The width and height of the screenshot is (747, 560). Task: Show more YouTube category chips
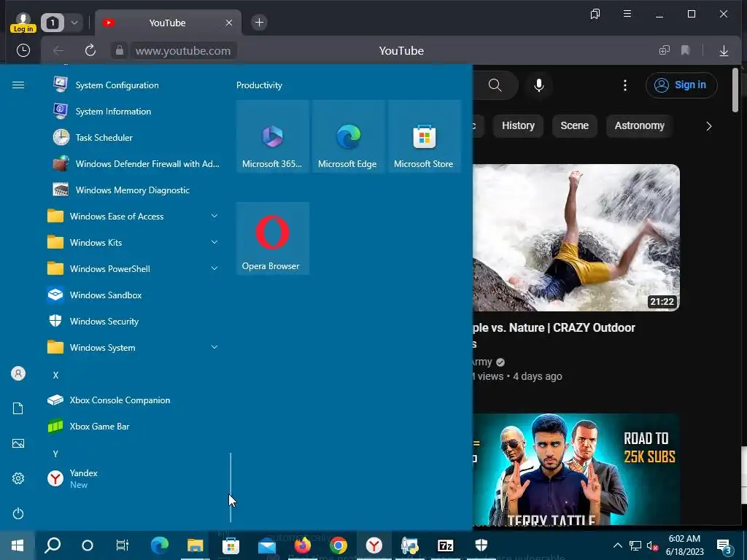pos(708,126)
